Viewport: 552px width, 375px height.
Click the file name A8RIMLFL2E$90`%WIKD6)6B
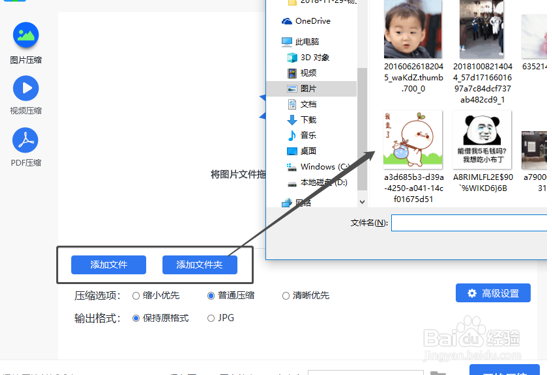(483, 182)
